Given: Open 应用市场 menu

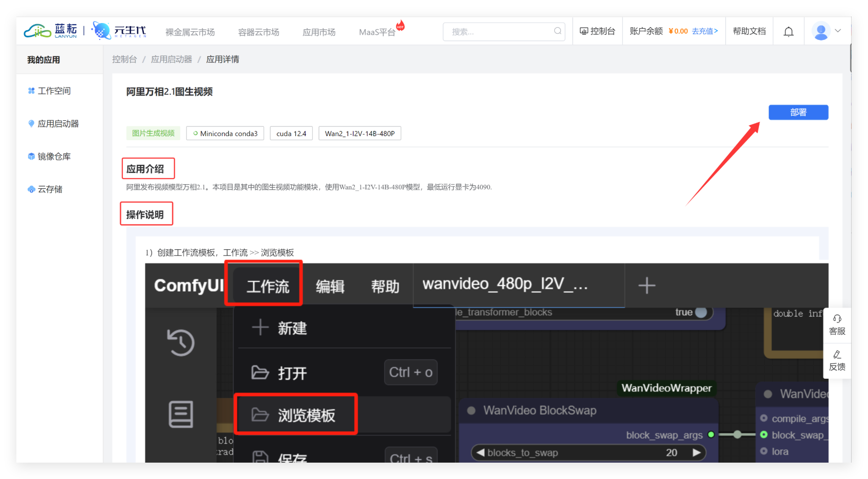Looking at the screenshot, I should (319, 32).
